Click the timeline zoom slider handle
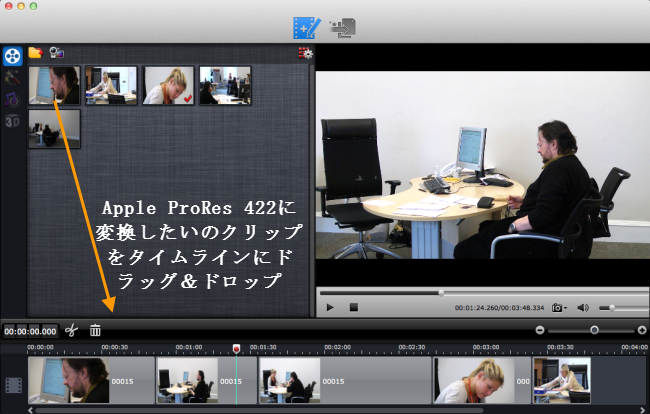650x414 pixels. pyautogui.click(x=594, y=330)
